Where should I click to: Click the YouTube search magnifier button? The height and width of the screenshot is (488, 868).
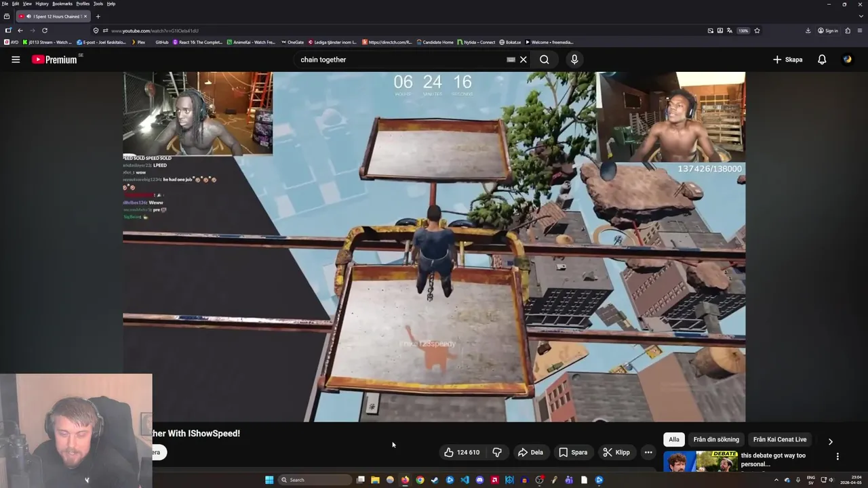(x=545, y=60)
